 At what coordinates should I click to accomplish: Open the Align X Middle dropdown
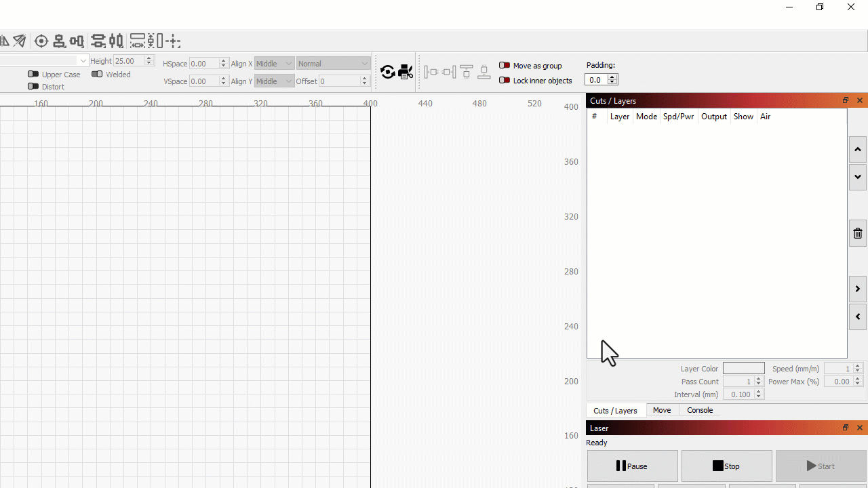point(274,63)
